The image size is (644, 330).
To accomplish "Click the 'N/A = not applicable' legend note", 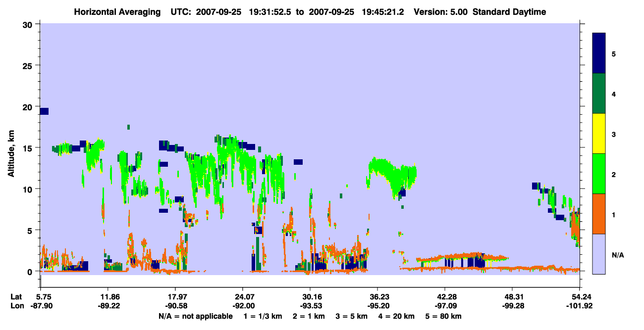I will [196, 316].
